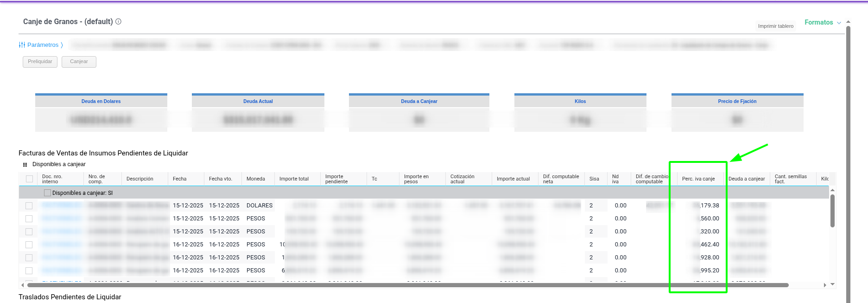Click the table's scroll-up arrow
The height and width of the screenshot is (303, 868).
[x=832, y=190]
